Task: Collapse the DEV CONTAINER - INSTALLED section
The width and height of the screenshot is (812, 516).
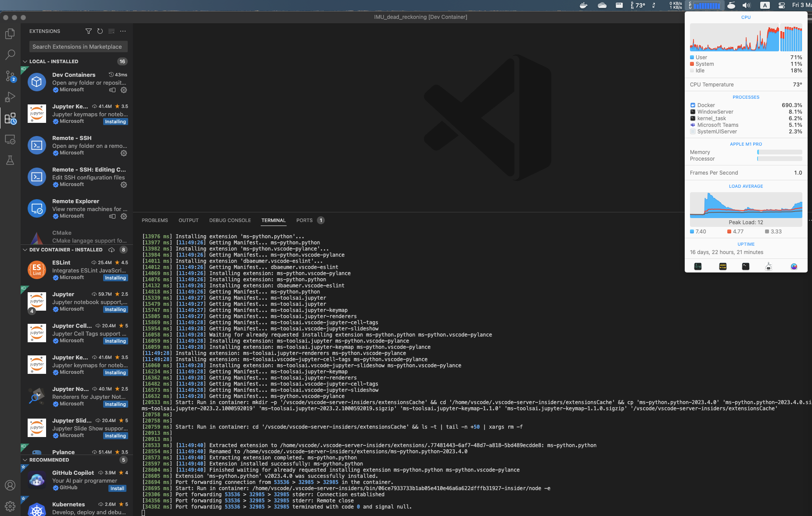Action: click(25, 250)
